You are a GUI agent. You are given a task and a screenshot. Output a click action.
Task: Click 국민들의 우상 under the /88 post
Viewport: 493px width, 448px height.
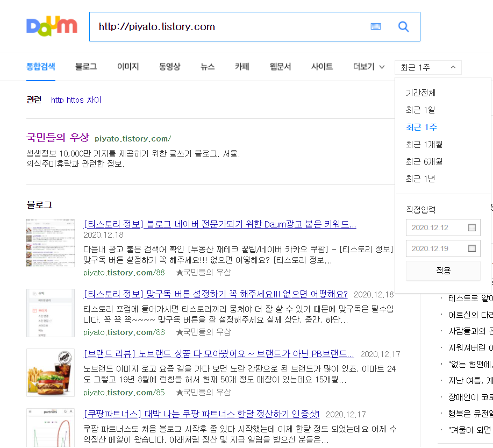coord(204,273)
